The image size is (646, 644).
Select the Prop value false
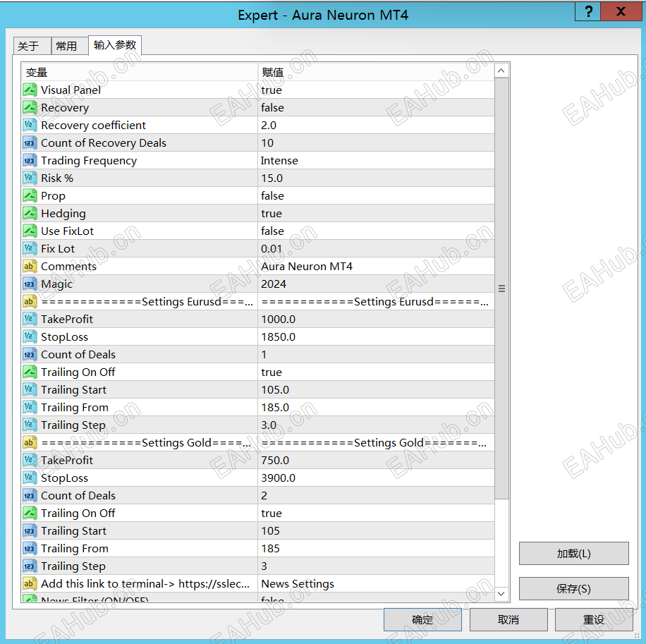click(x=272, y=196)
